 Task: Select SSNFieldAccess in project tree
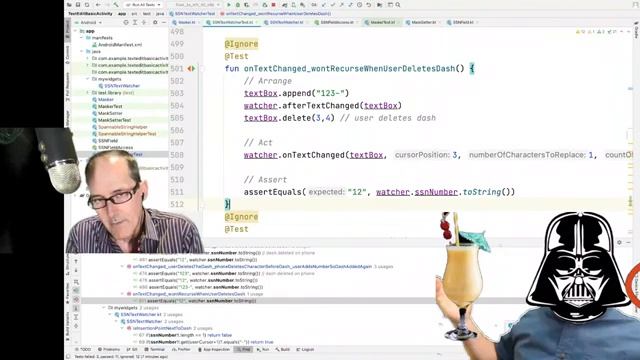pyautogui.click(x=113, y=147)
